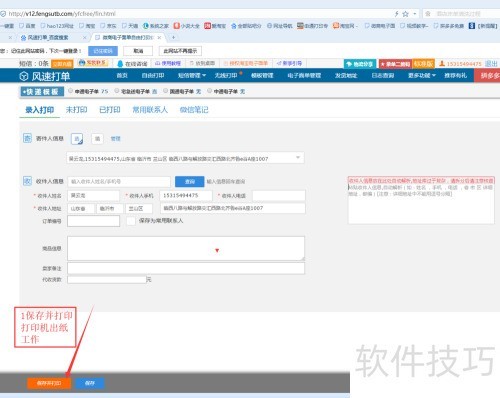Click the recipient info 收 icon

click(27, 181)
